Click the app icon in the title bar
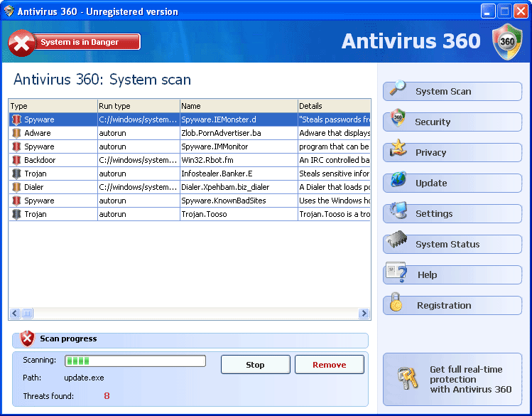This screenshot has width=532, height=416. pyautogui.click(x=9, y=11)
